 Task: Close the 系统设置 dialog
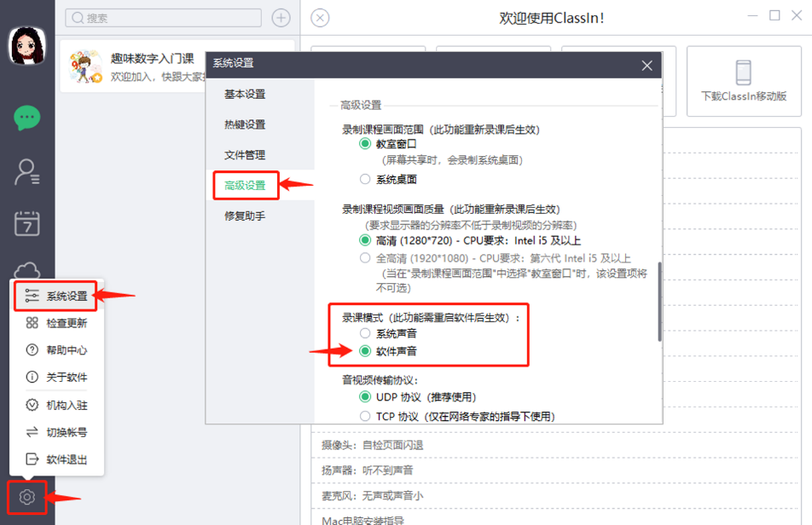(x=647, y=66)
